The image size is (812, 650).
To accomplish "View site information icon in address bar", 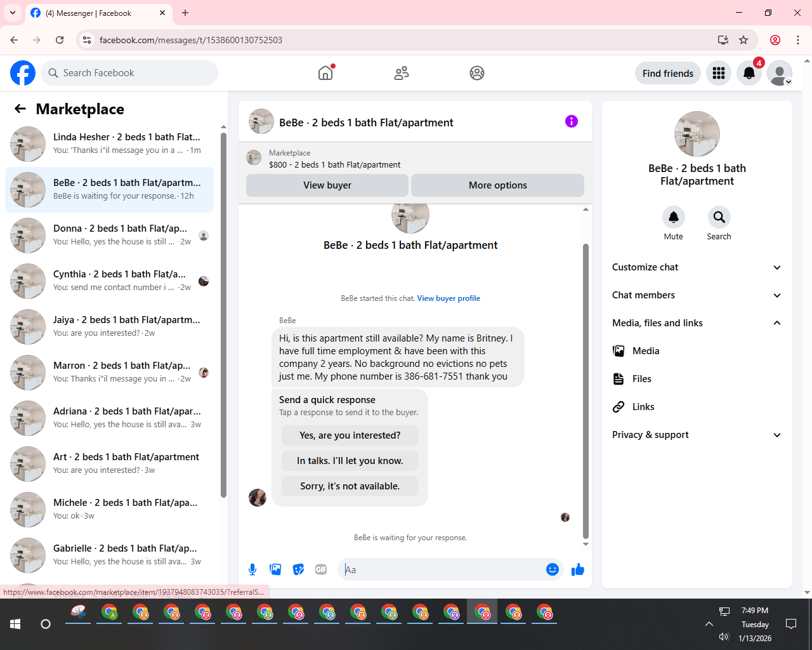I will pos(87,40).
